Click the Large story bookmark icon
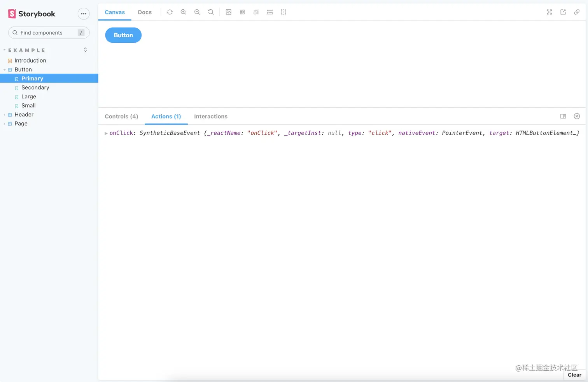 [17, 97]
